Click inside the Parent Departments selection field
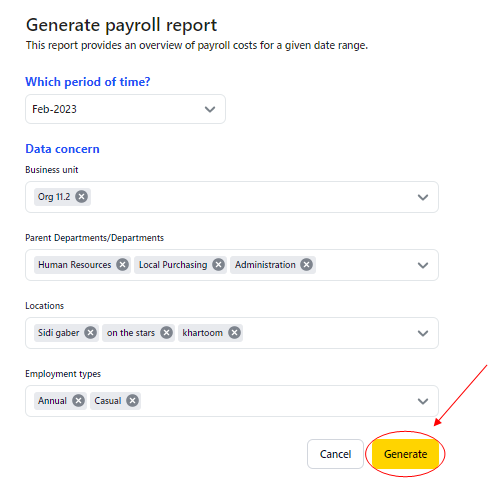Screen dimensions: 493x484 [x=232, y=265]
